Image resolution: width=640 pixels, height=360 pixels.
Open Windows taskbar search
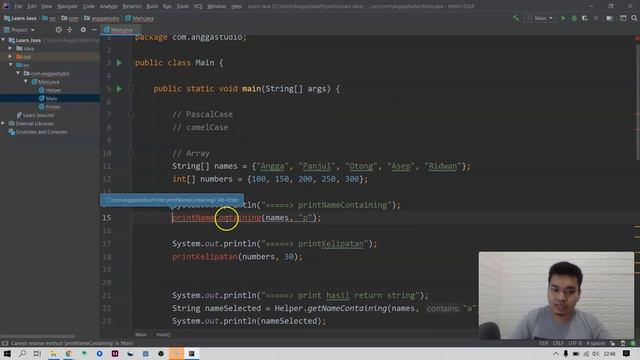(x=22, y=353)
